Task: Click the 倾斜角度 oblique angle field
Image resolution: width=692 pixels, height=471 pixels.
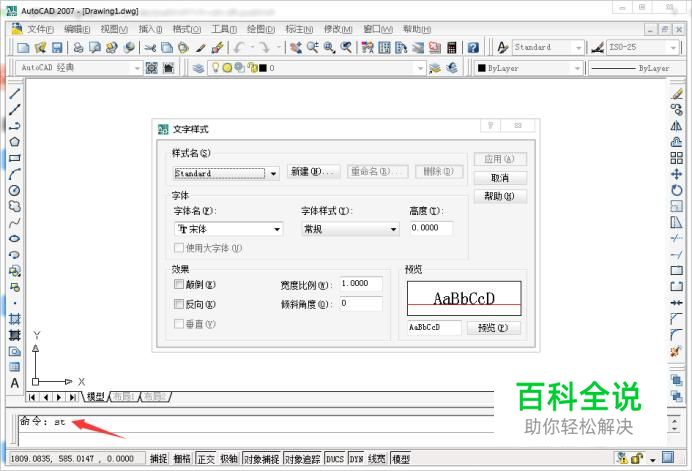Action: (361, 304)
